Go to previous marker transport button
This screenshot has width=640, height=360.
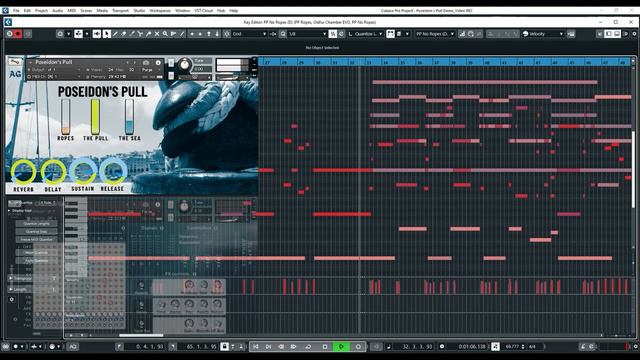point(256,347)
